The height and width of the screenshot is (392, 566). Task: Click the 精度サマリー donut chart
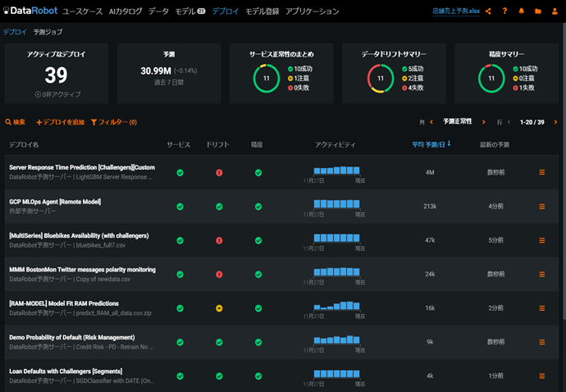pyautogui.click(x=491, y=79)
